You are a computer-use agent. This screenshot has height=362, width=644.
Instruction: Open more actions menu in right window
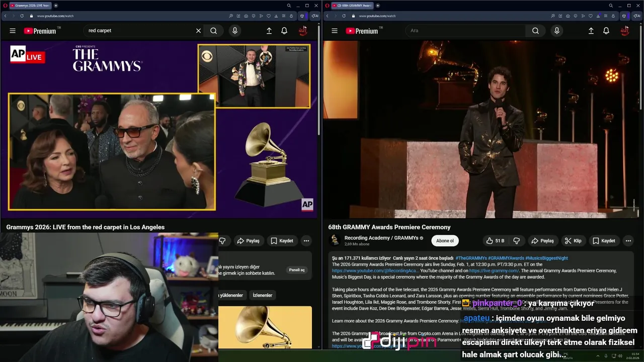point(628,241)
